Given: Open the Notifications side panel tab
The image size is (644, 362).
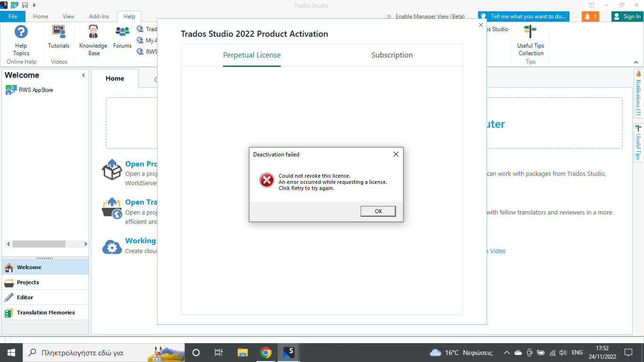Looking at the screenshot, I should (x=638, y=93).
